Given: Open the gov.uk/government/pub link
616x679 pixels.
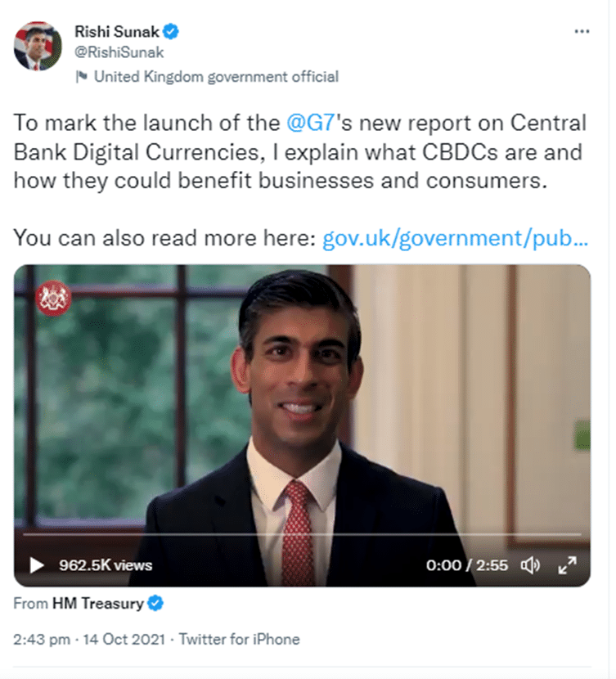Looking at the screenshot, I should [456, 238].
